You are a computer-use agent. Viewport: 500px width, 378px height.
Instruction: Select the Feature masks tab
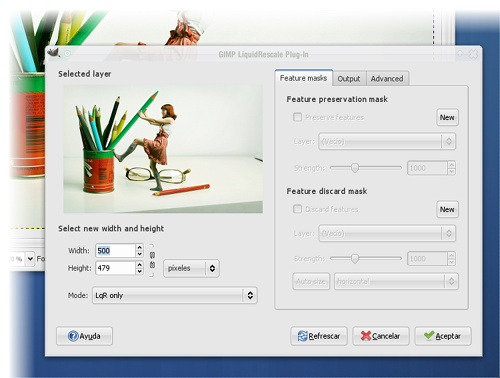(x=303, y=78)
